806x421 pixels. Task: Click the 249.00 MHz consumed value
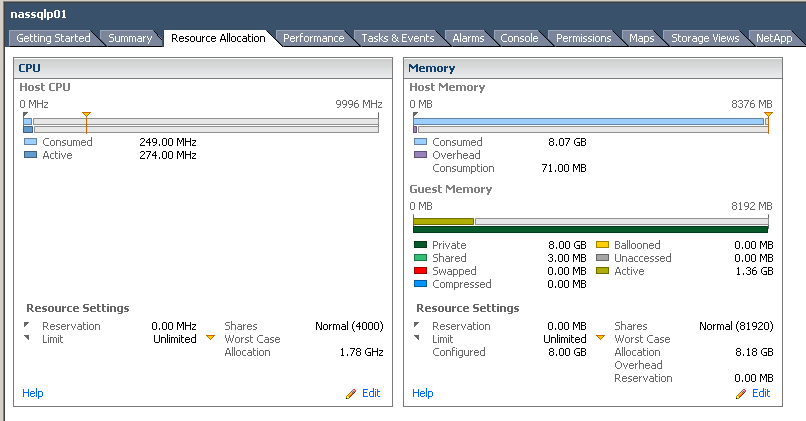[168, 142]
